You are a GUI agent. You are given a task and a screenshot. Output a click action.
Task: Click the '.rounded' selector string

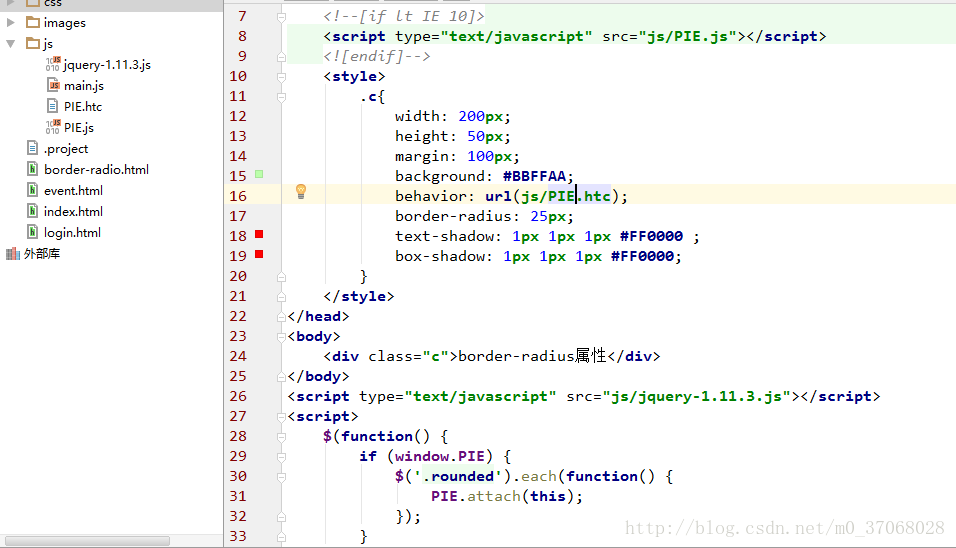point(457,477)
